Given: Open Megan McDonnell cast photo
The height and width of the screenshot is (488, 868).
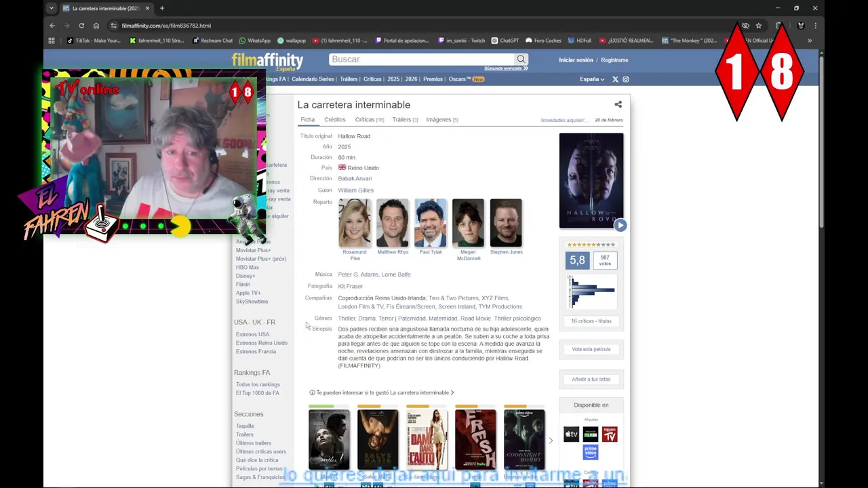Looking at the screenshot, I should click(469, 223).
